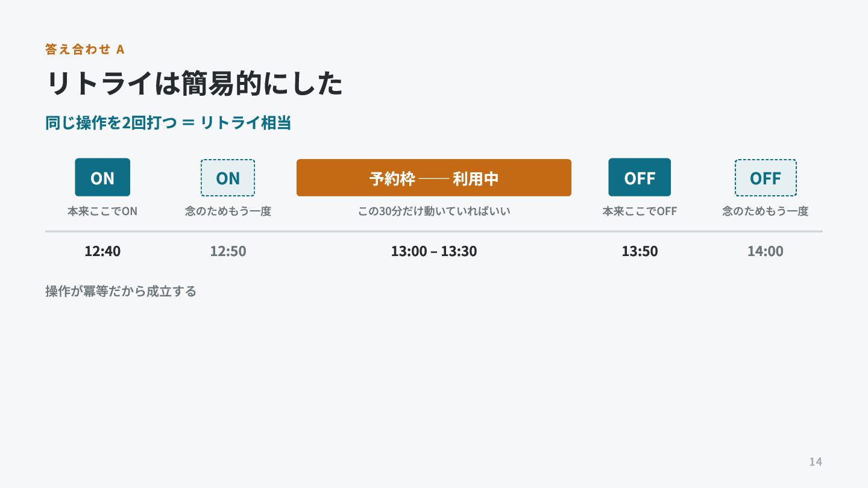Select the 14:00 time marker
The width and height of the screenshot is (868, 488).
(x=766, y=251)
